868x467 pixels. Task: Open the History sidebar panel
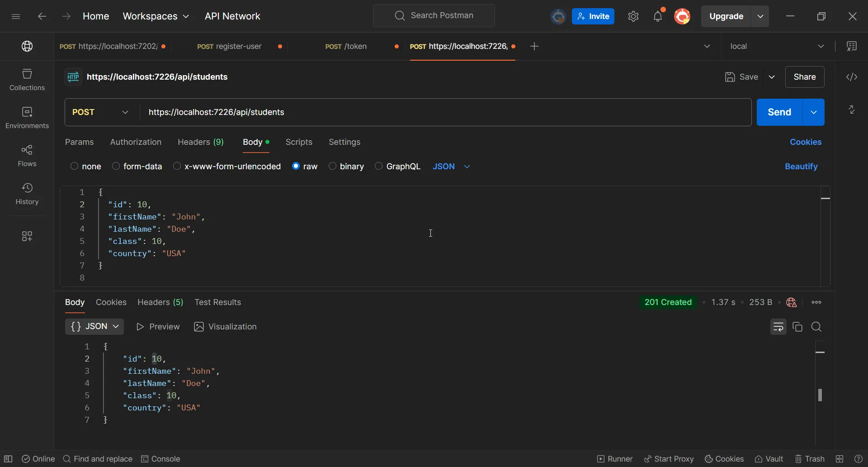coord(27,194)
